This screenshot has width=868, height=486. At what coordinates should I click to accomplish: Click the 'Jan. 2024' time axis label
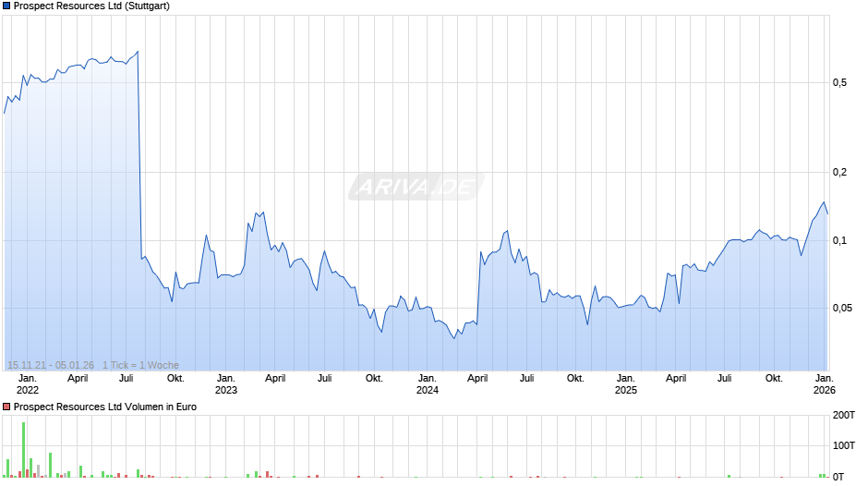tap(427, 384)
